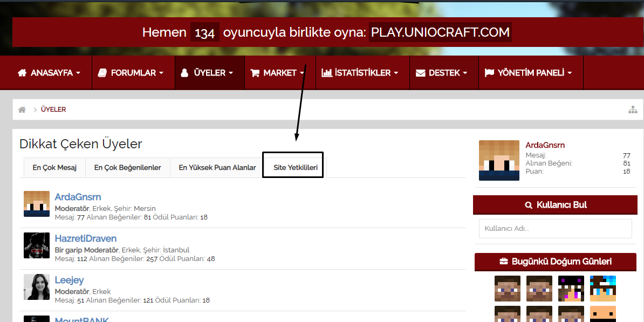Click the sitemap icon in breadcrumb bar

click(633, 109)
